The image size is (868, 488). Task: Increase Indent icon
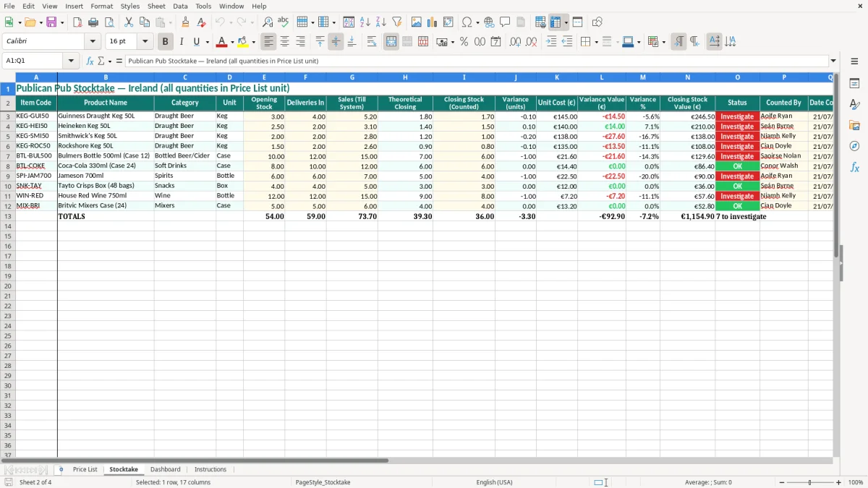(551, 42)
